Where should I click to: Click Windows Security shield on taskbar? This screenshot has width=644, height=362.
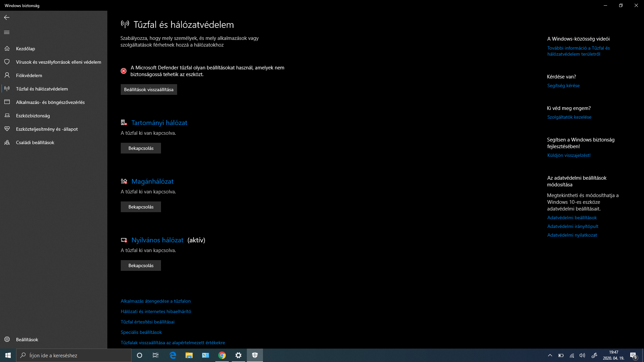click(255, 355)
